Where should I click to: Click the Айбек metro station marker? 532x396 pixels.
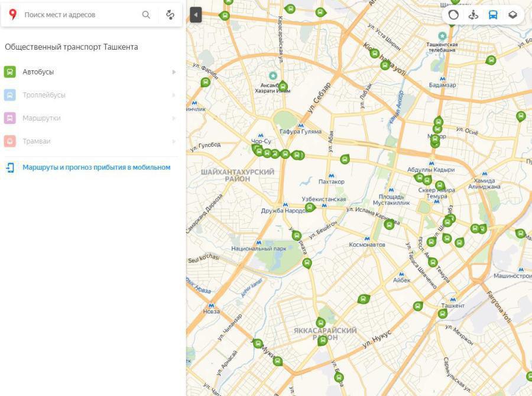(401, 274)
